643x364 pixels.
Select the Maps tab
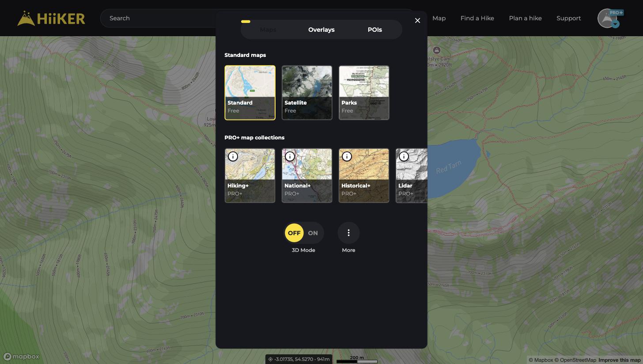click(x=268, y=30)
